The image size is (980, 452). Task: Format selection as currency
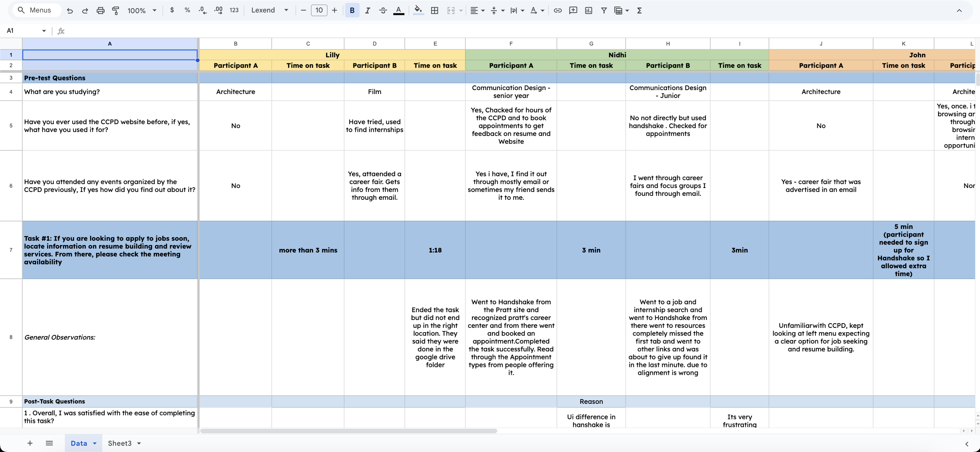(172, 10)
